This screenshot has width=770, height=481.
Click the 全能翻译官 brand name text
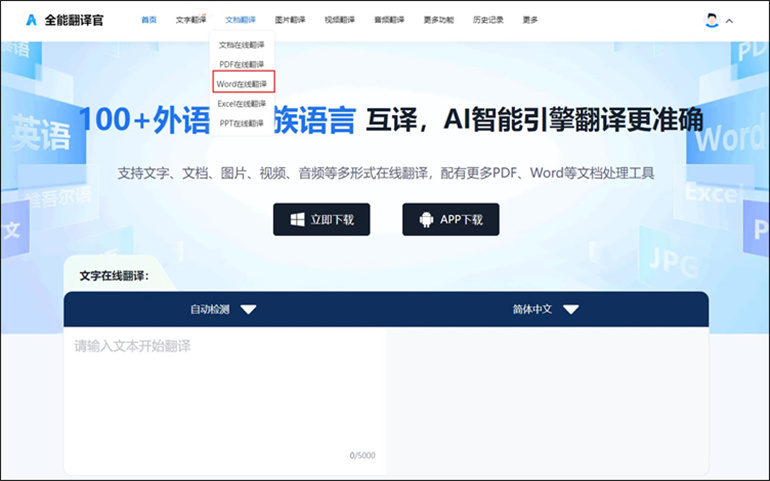pyautogui.click(x=74, y=20)
